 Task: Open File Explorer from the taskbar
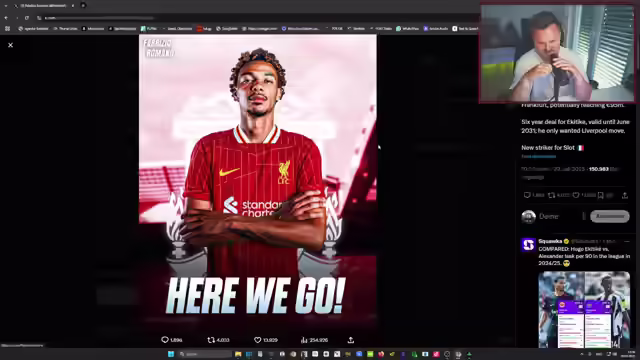point(238,354)
